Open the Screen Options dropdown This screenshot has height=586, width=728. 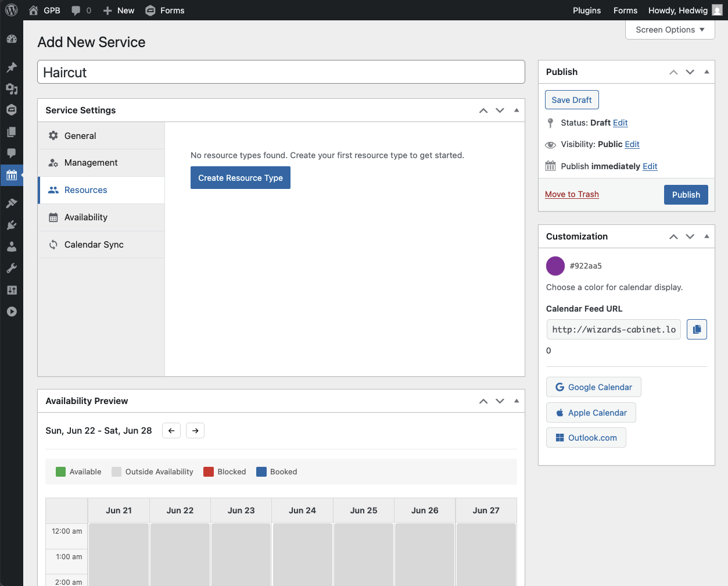click(x=670, y=30)
